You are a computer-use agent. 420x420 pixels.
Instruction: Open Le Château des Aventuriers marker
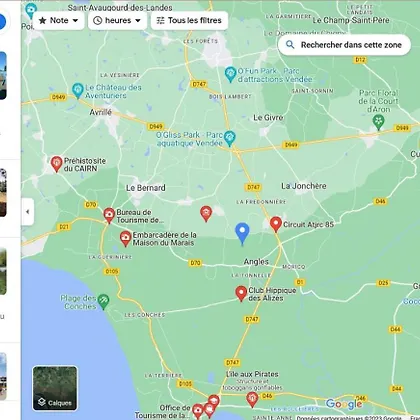tap(78, 90)
